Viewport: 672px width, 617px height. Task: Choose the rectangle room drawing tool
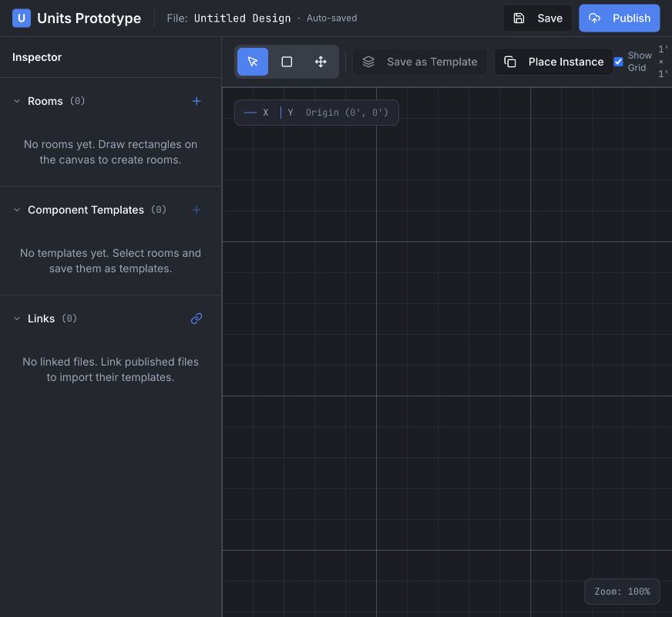[287, 62]
